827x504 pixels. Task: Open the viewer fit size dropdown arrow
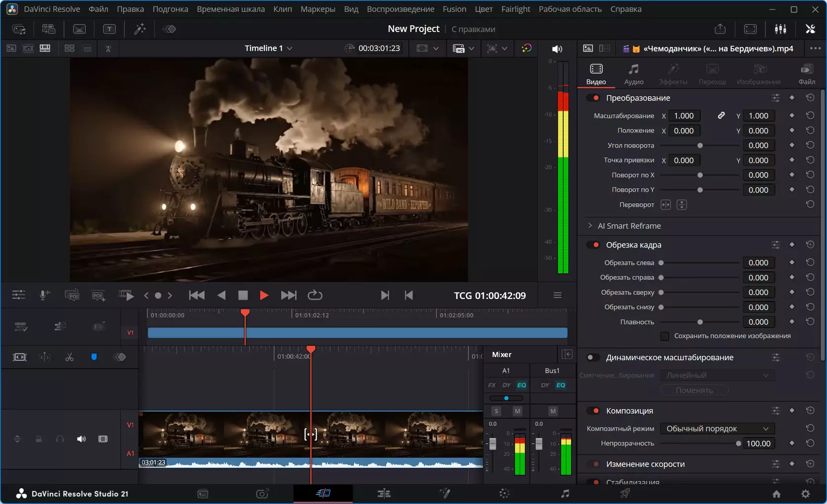[x=436, y=48]
